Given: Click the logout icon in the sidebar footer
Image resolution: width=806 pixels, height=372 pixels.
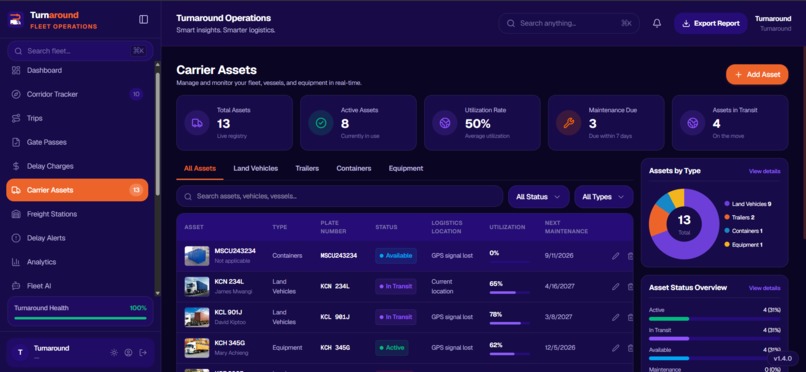Looking at the screenshot, I should click(x=143, y=352).
